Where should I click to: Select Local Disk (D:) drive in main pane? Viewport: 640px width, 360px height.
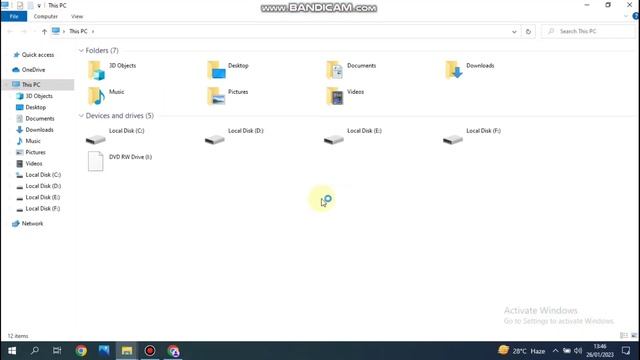tap(234, 136)
